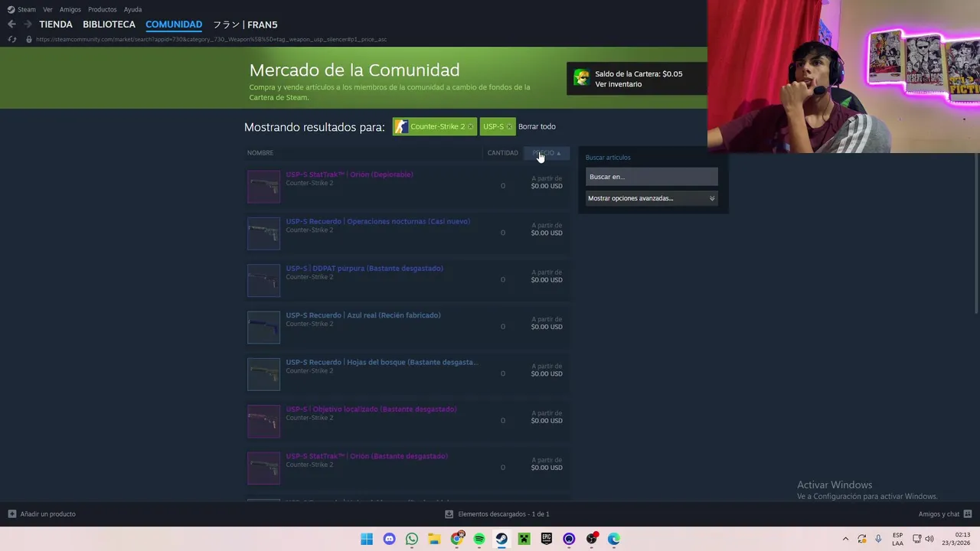Open Friends and chat icon
980x551 pixels.
tap(967, 514)
